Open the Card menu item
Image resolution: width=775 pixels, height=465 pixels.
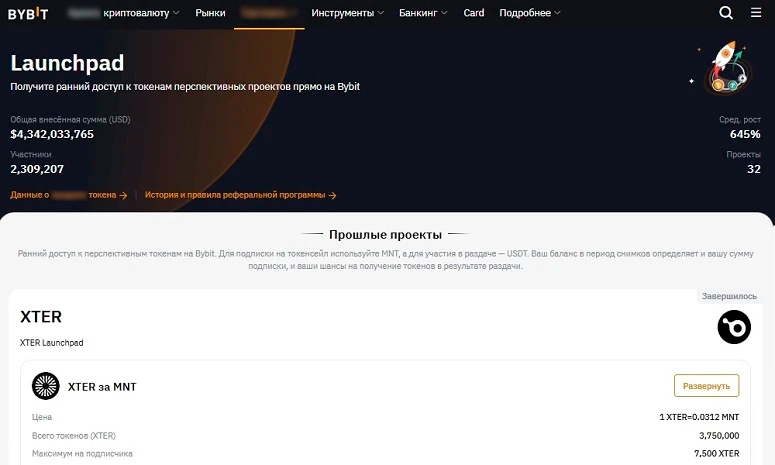[x=474, y=13]
